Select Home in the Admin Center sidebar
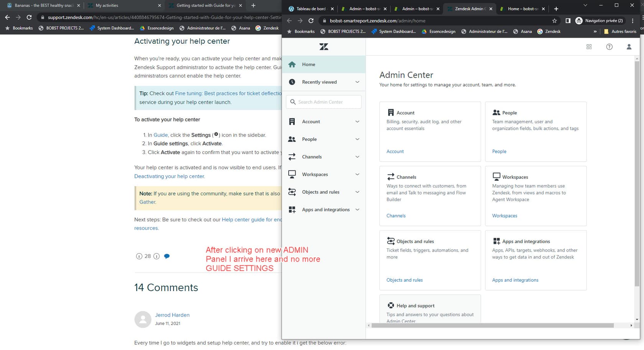644x350 pixels. pos(308,64)
